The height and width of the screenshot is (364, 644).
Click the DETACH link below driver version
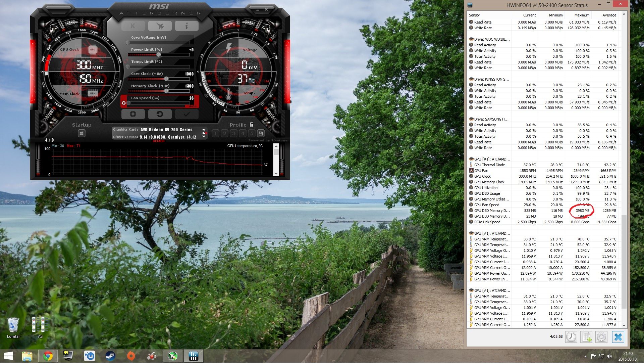[158, 141]
